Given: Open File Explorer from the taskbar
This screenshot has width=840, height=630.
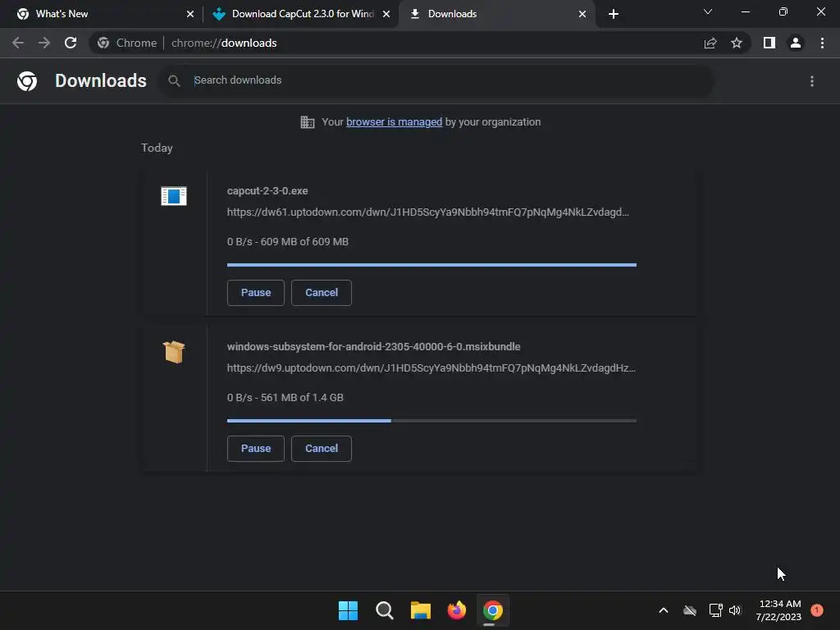Looking at the screenshot, I should pyautogui.click(x=421, y=610).
